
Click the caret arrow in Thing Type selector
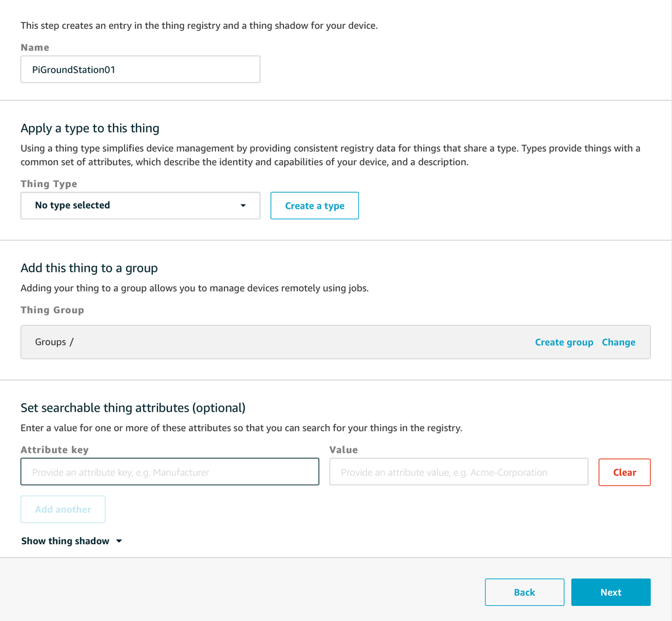[243, 205]
